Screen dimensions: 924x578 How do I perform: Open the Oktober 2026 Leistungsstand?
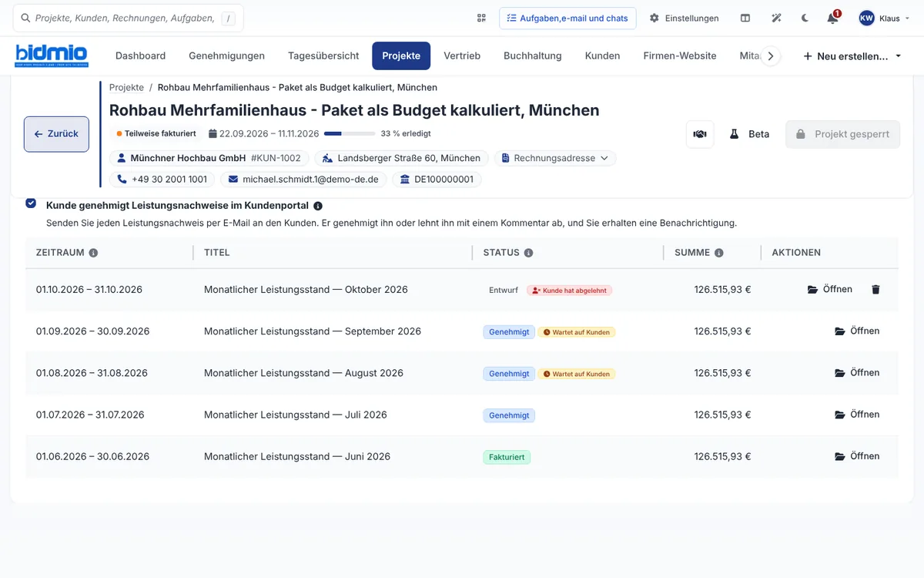[830, 290]
